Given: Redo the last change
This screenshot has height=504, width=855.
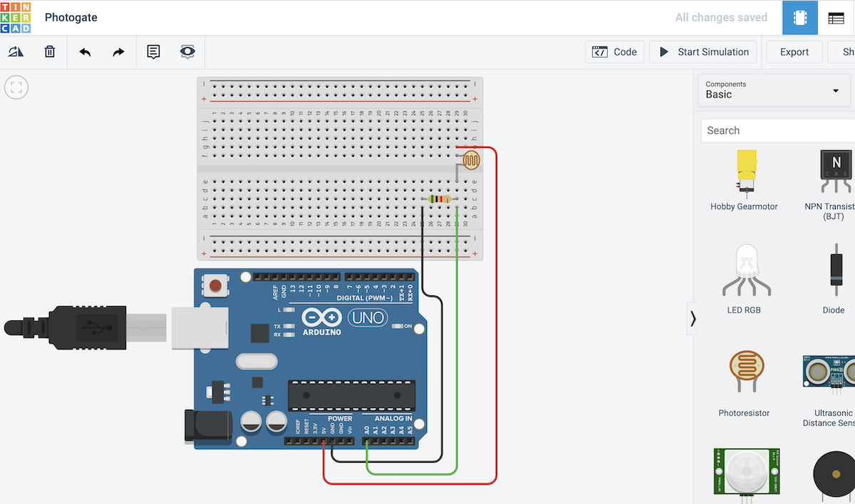Looking at the screenshot, I should 118,51.
